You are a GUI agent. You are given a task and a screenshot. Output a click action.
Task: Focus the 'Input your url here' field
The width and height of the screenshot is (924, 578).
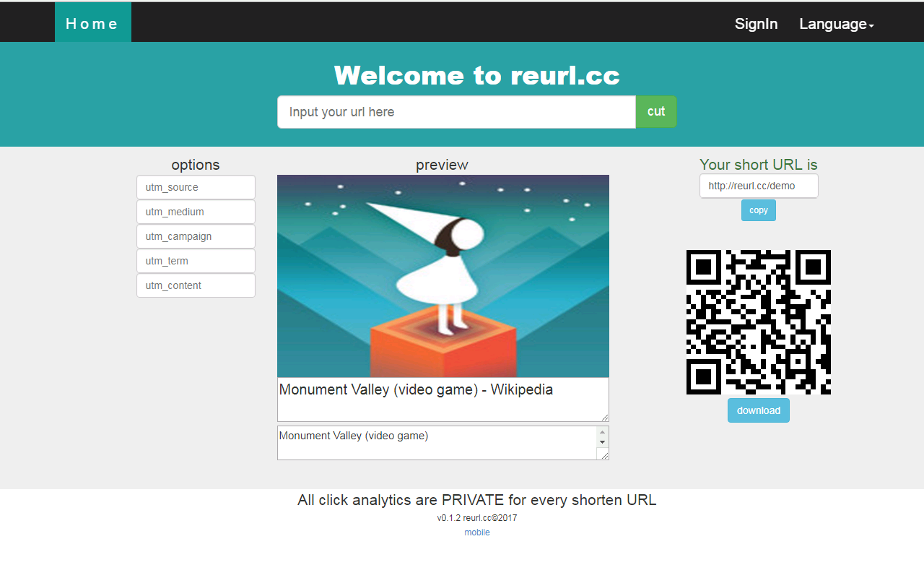point(456,112)
